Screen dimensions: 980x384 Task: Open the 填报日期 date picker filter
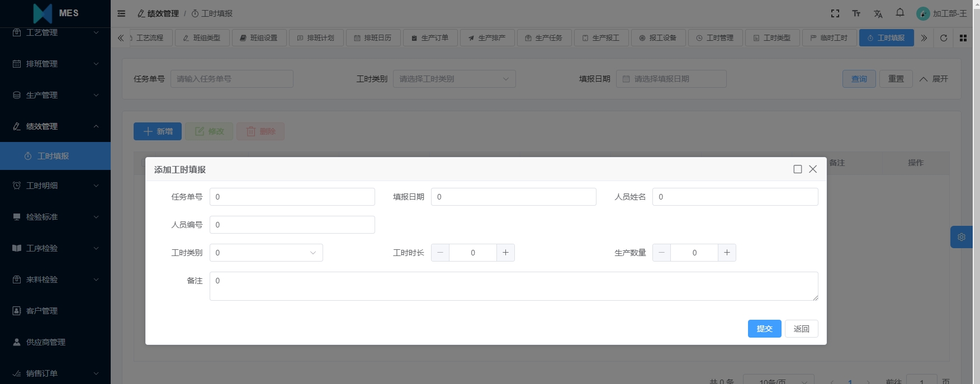[671, 79]
